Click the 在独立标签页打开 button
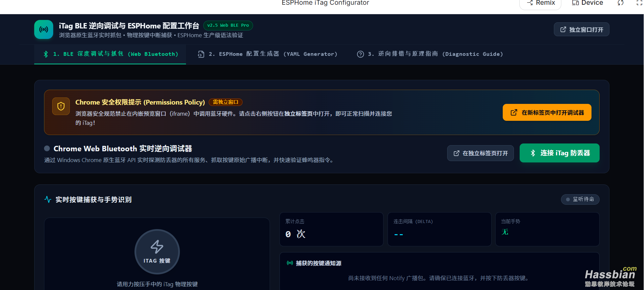 click(x=480, y=153)
